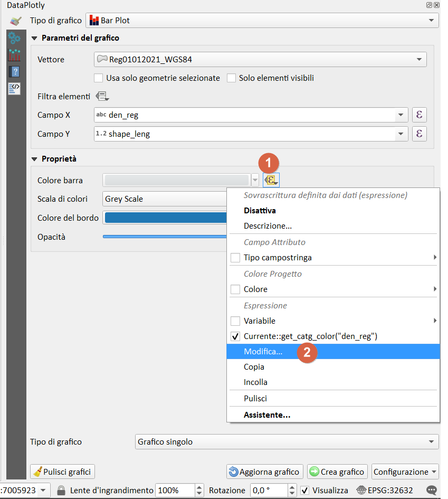The width and height of the screenshot is (448, 499).
Task: Enable Usa solo geometrie selezionate
Action: [x=98, y=78]
